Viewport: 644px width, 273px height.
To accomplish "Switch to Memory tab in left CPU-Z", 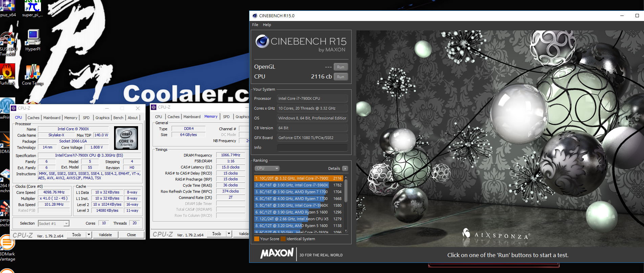I will point(71,118).
